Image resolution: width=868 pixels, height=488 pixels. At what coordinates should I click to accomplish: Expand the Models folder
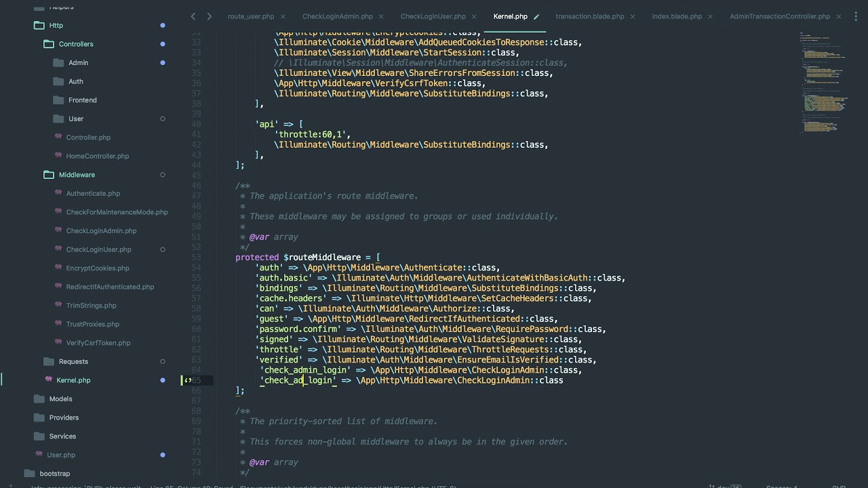click(54, 399)
